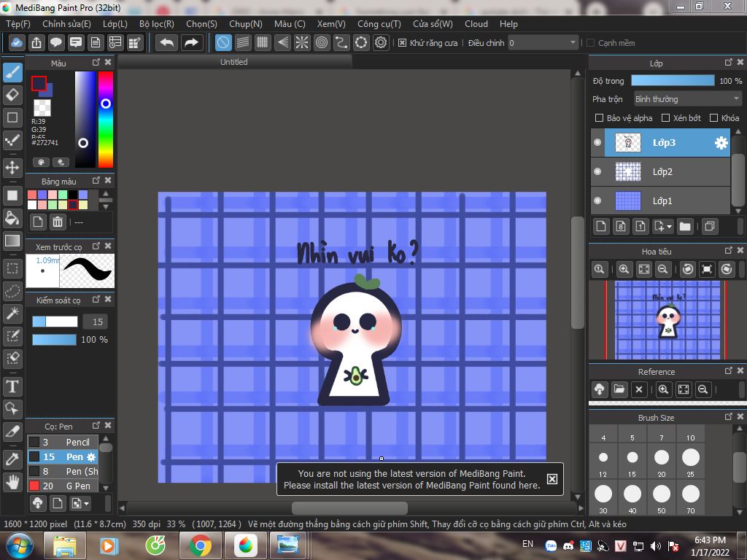The image size is (747, 560).
Task: Select the Bucket fill tool
Action: coord(13,219)
